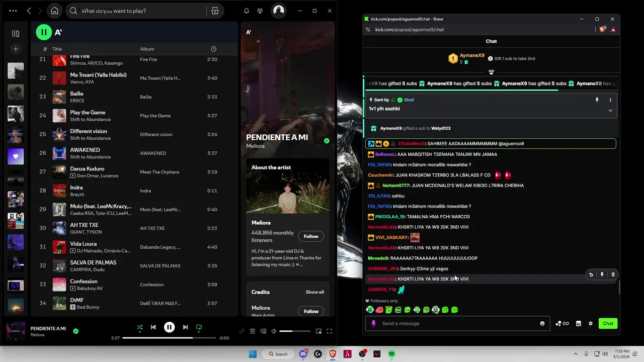The height and width of the screenshot is (362, 644).
Task: Pause playback in the bottom player
Action: coord(169,327)
